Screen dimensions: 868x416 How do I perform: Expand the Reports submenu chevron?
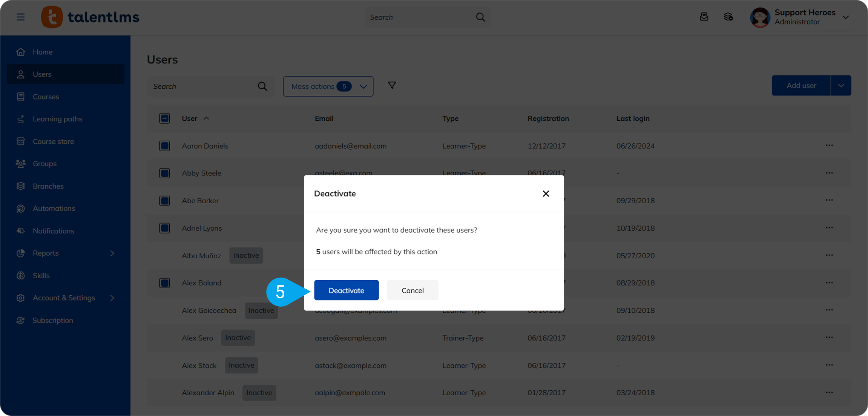(x=112, y=253)
